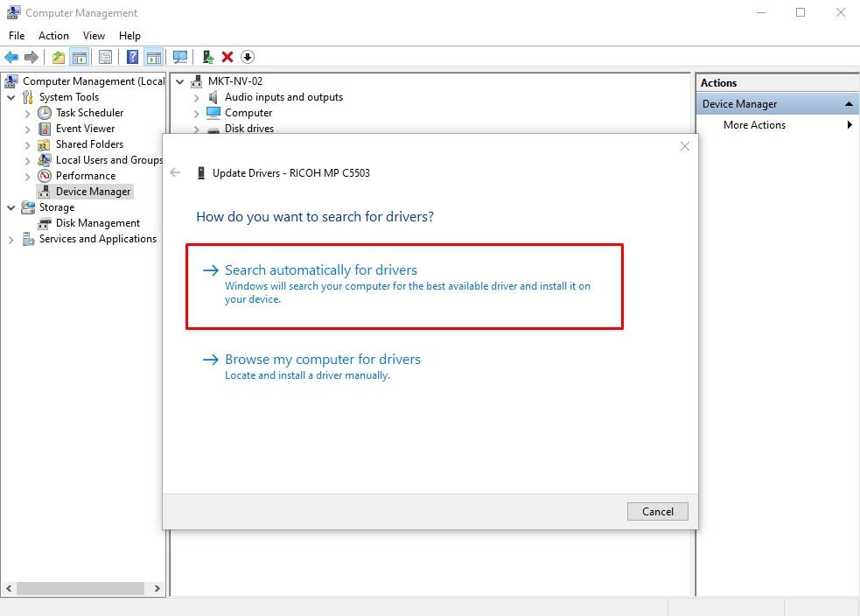Click the Up one level folder icon
The width and height of the screenshot is (860, 616).
coord(58,57)
